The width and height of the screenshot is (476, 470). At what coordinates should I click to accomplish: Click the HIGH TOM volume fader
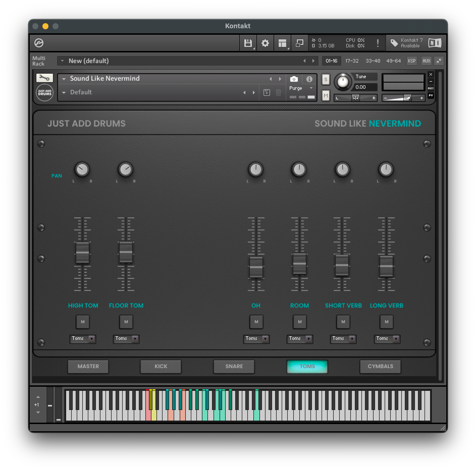(82, 252)
